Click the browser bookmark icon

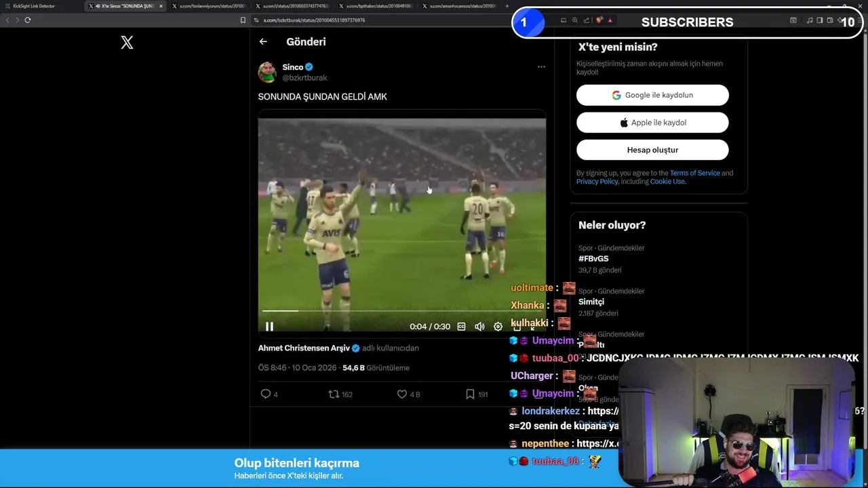[243, 20]
